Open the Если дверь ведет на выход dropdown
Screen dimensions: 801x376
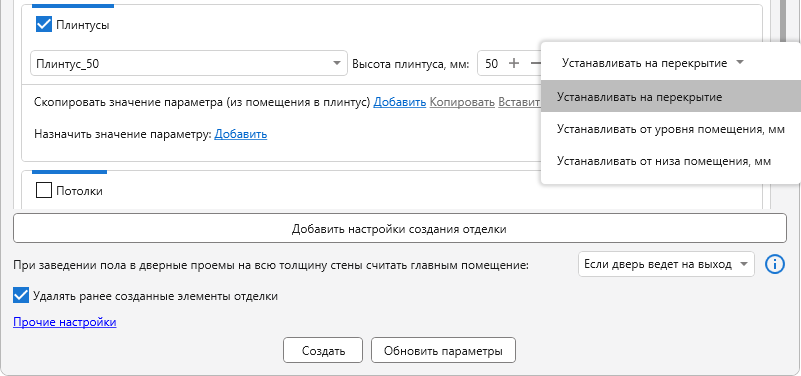coord(666,264)
